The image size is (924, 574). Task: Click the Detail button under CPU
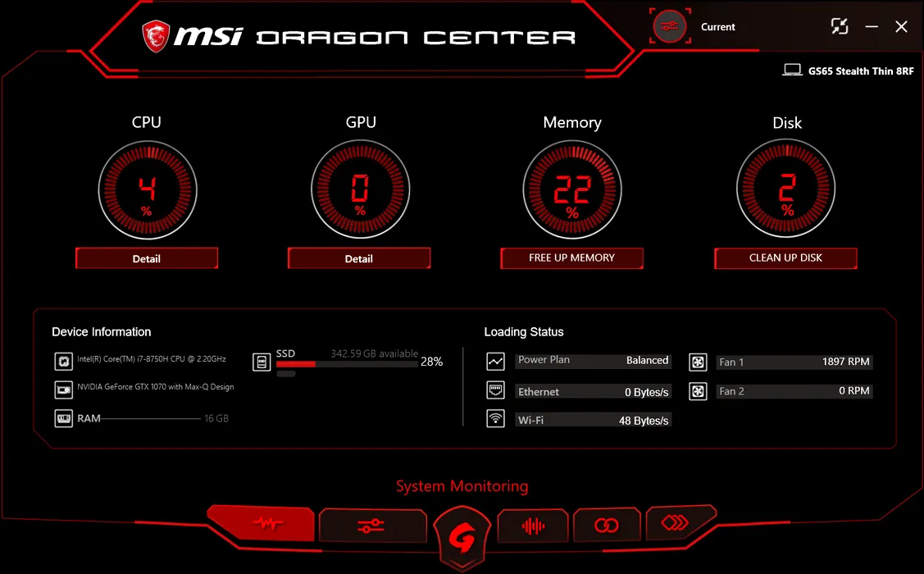[x=147, y=258]
